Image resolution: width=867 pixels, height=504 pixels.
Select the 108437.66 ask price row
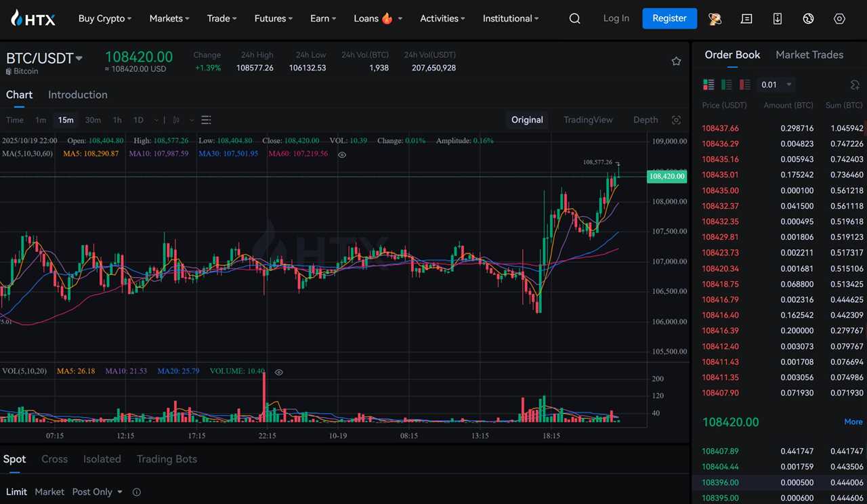tap(720, 128)
